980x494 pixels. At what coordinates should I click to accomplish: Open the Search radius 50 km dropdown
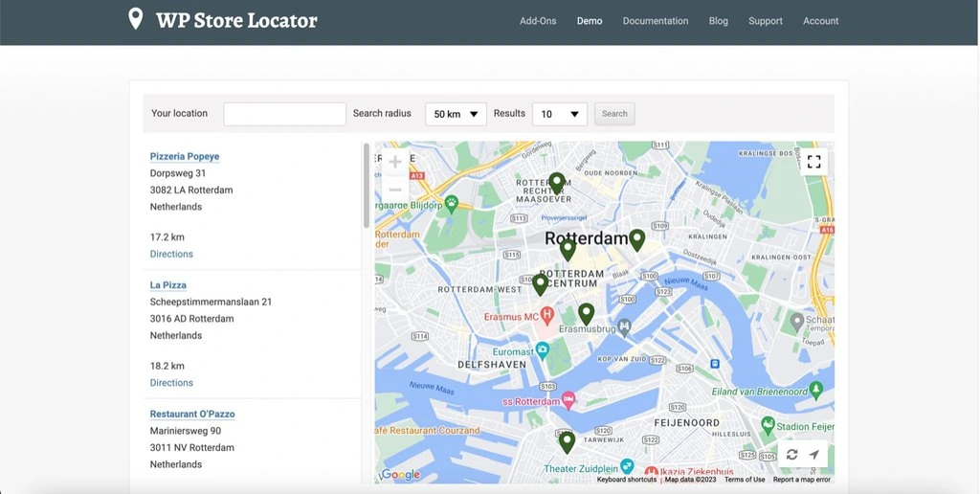[456, 115]
